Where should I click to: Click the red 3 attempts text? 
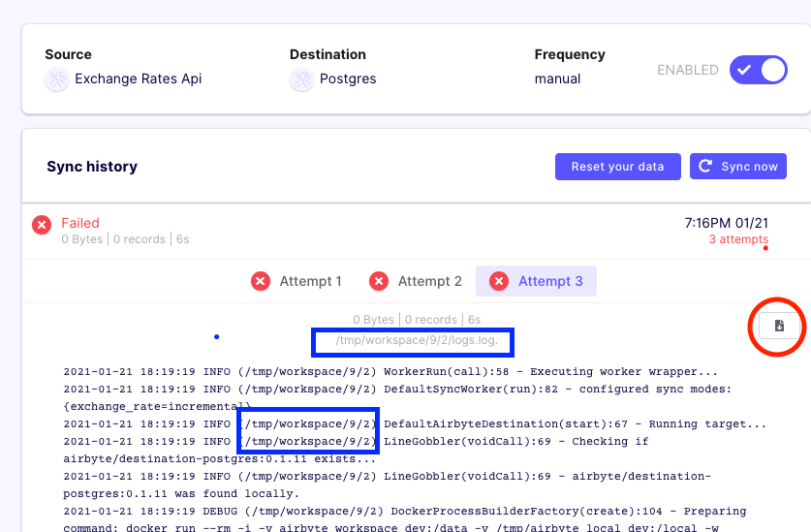pyautogui.click(x=738, y=239)
